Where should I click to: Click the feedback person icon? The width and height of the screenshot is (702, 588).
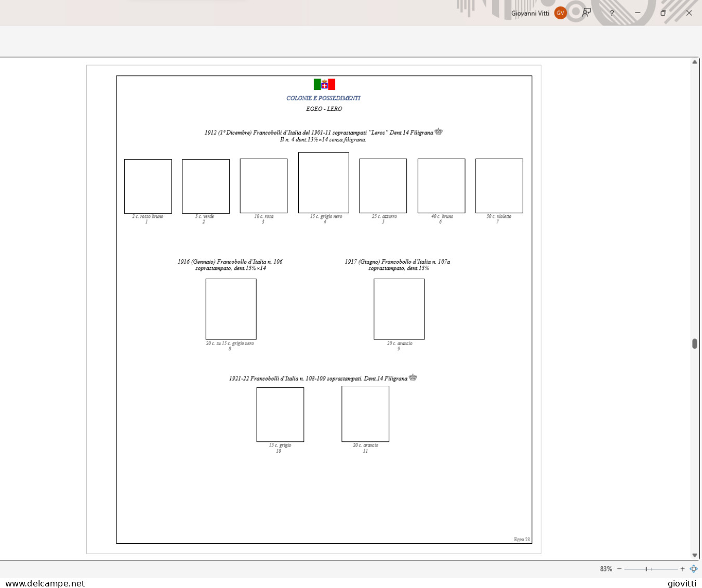[x=586, y=13]
